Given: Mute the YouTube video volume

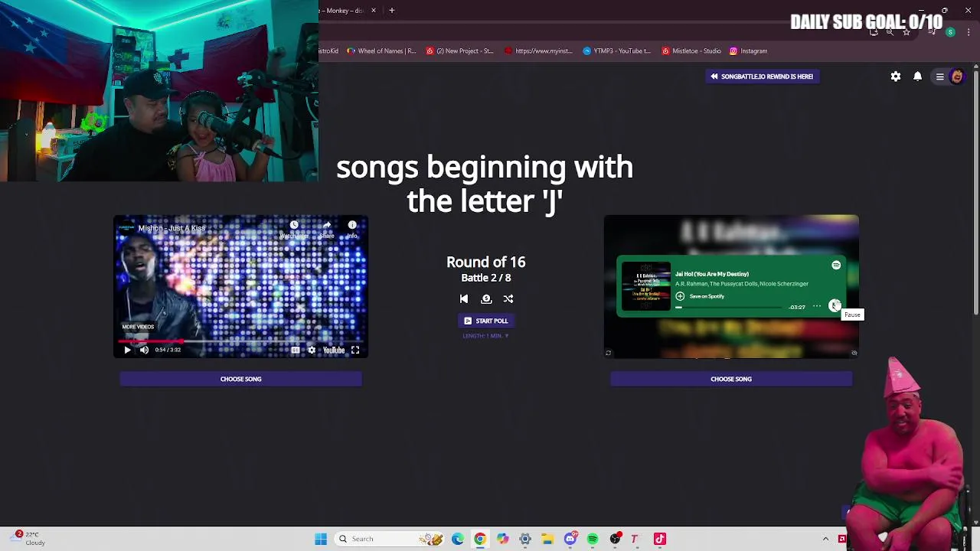Looking at the screenshot, I should [144, 350].
